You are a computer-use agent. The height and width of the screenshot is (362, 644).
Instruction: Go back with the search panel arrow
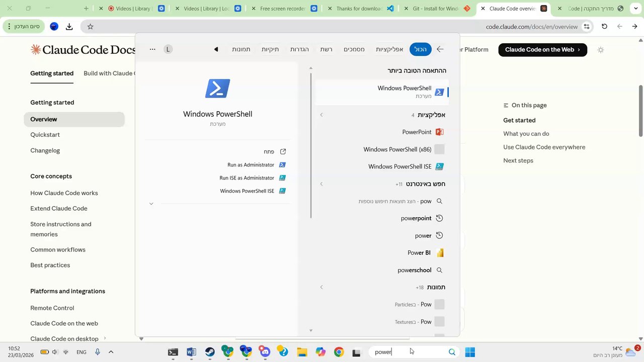point(440,49)
